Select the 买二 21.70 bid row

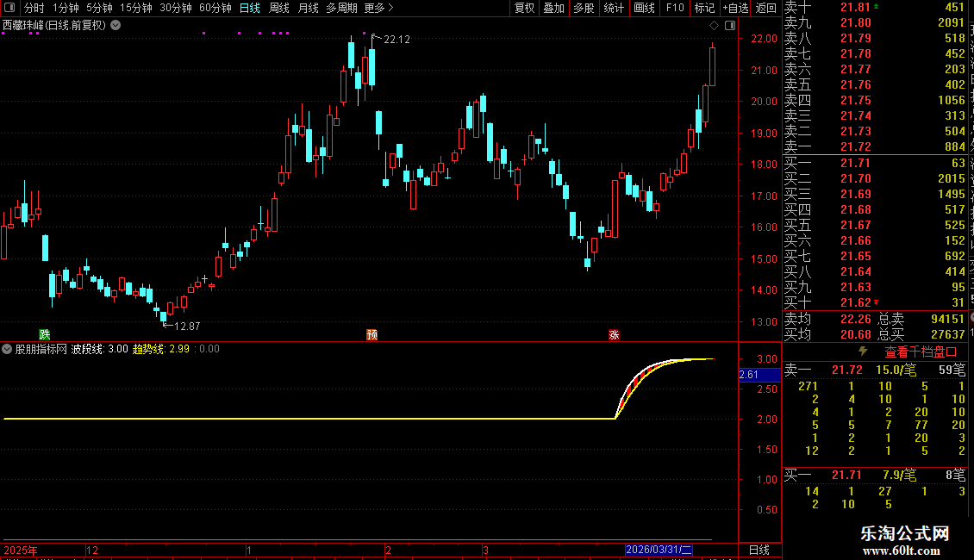[x=875, y=179]
